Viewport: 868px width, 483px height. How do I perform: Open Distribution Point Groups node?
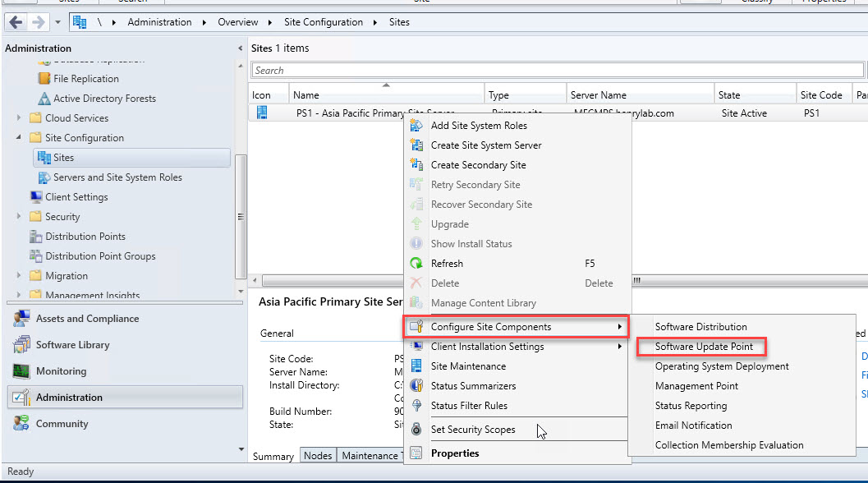(x=100, y=256)
